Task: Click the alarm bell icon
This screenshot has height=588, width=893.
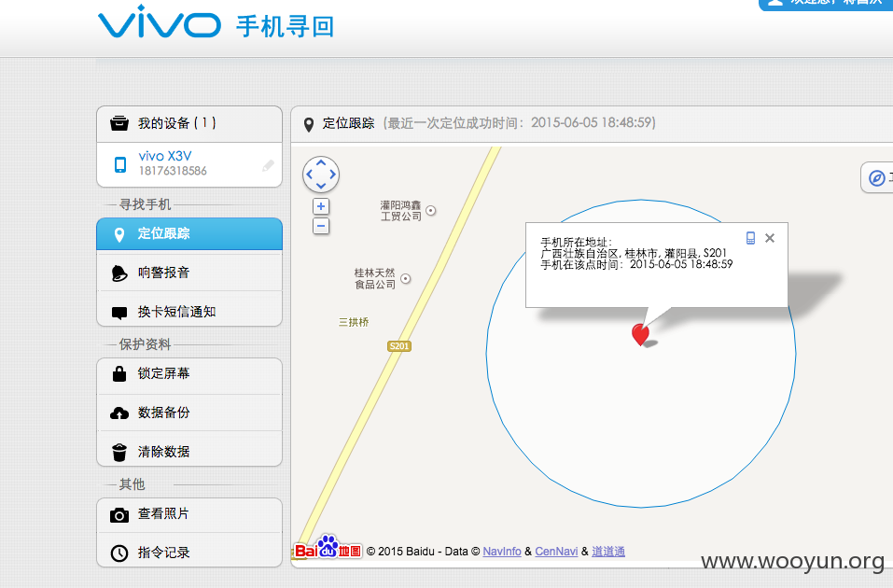Action: [x=119, y=273]
